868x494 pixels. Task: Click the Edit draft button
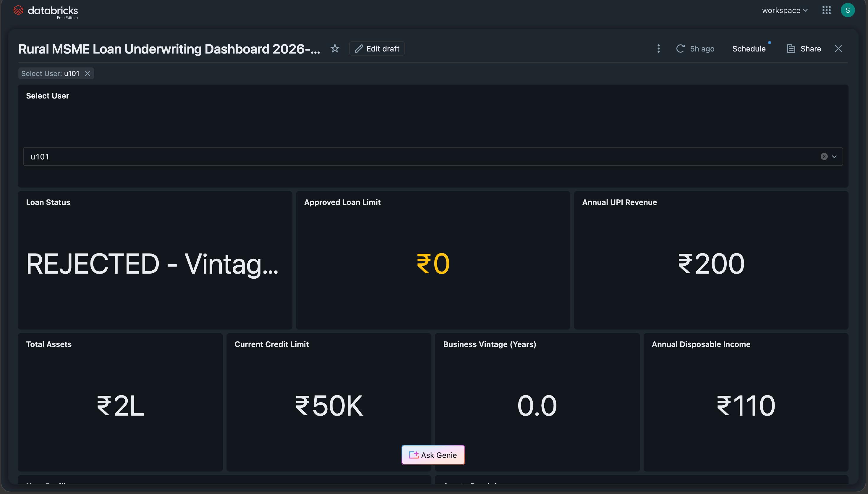pos(377,49)
